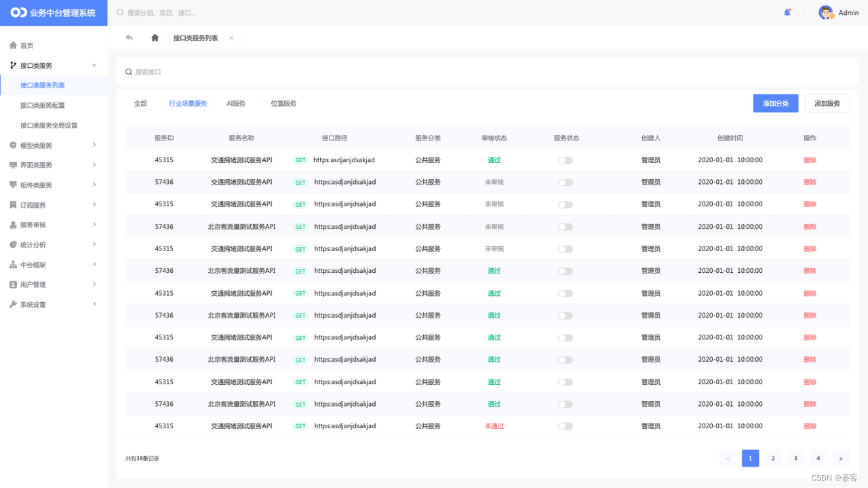Expand the 系统设置 menu chevron
The height and width of the screenshot is (488, 868).
[x=94, y=304]
